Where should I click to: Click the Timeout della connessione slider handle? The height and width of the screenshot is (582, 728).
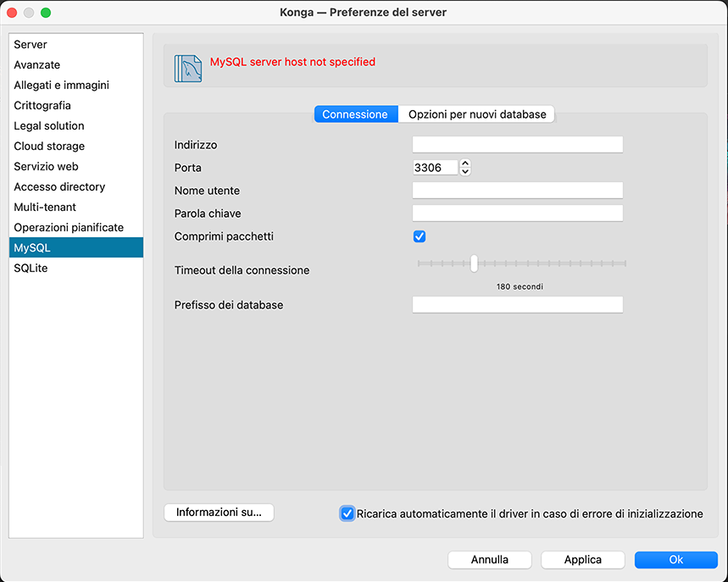pos(475,263)
